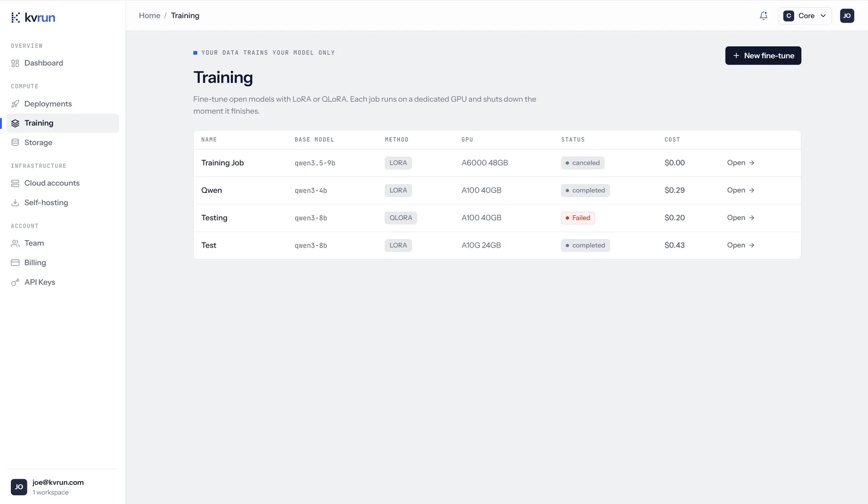The height and width of the screenshot is (504, 868).
Task: Click the JO avatar beside joe@kvrun.com
Action: pyautogui.click(x=19, y=487)
